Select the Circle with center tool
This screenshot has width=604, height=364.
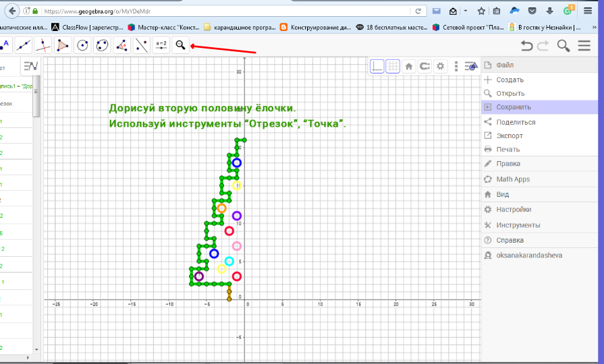coord(82,45)
